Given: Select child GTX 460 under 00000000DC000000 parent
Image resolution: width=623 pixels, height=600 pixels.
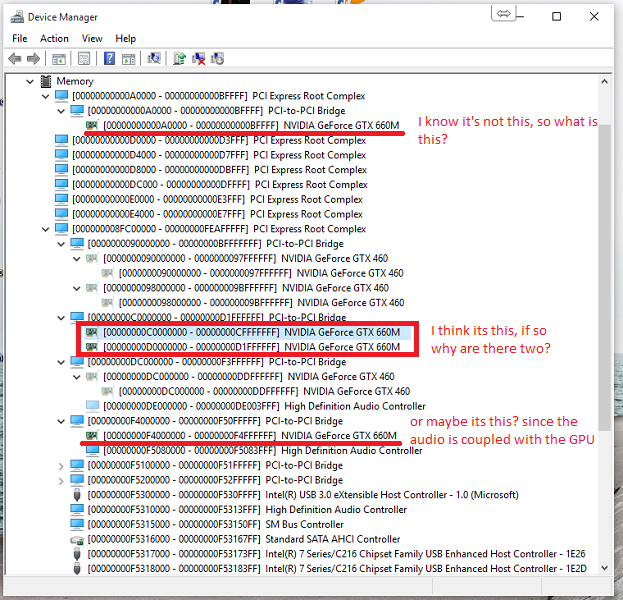Looking at the screenshot, I should pyautogui.click(x=264, y=391).
